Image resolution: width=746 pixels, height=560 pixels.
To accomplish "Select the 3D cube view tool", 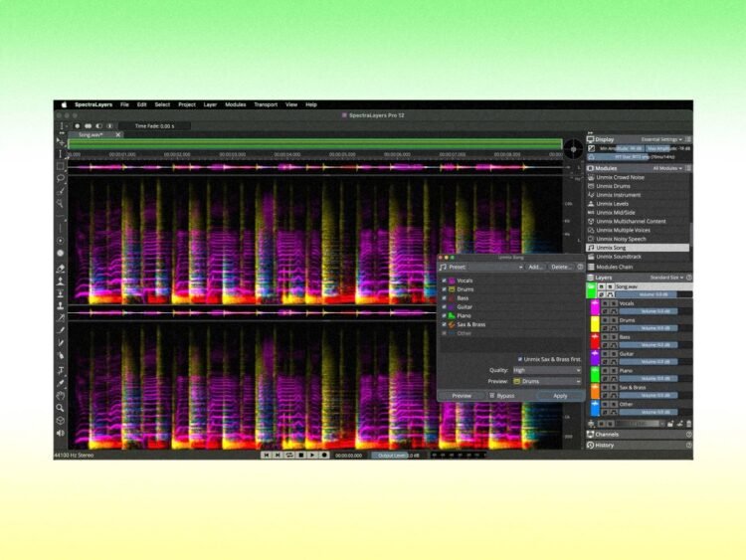I will click(61, 421).
